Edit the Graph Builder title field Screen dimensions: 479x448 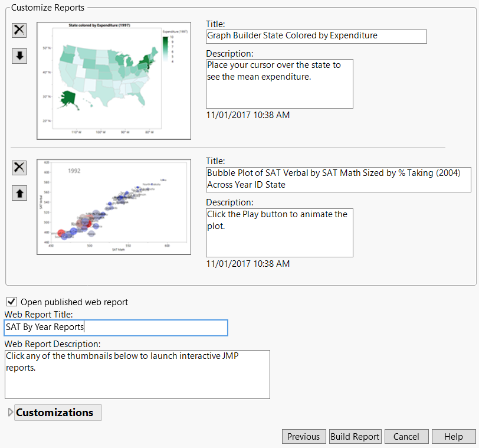click(x=316, y=36)
